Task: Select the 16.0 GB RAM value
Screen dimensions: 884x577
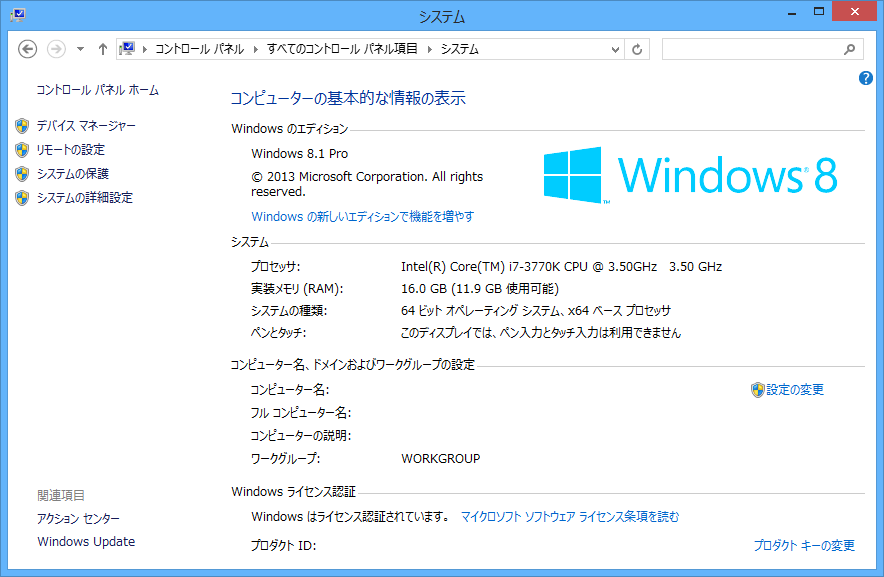Action: [x=480, y=289]
